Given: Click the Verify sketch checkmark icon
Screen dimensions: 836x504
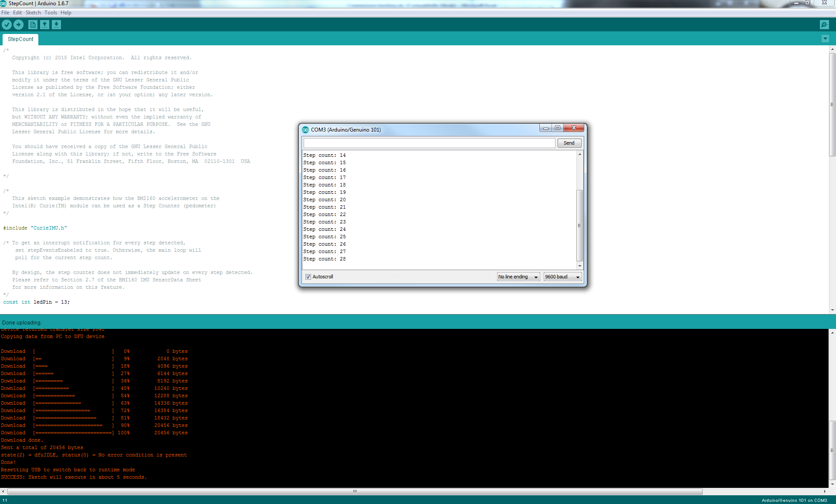Looking at the screenshot, I should (x=7, y=25).
